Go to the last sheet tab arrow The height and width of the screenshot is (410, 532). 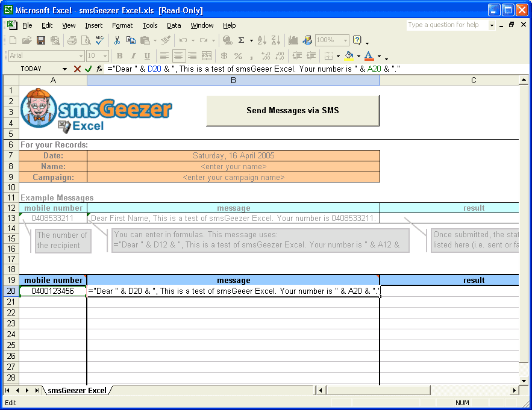(x=37, y=390)
